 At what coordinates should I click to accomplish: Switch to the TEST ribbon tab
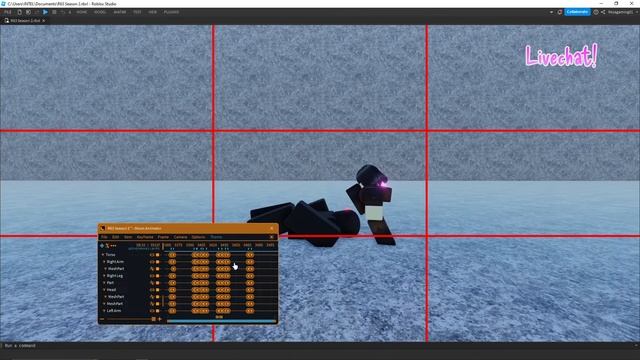click(137, 12)
